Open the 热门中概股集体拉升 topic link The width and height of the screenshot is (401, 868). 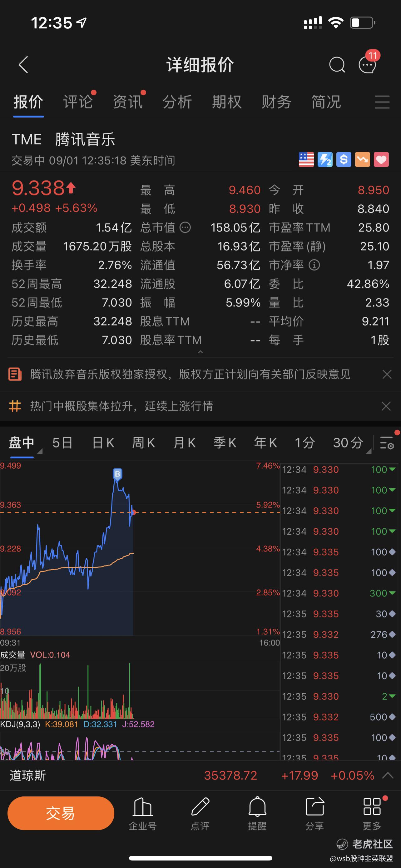pos(121,406)
